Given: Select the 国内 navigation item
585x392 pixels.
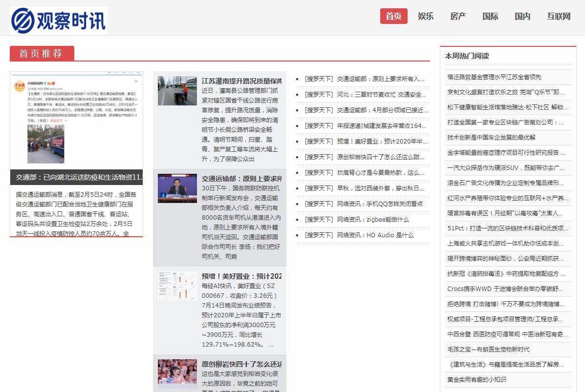Looking at the screenshot, I should pos(522,16).
